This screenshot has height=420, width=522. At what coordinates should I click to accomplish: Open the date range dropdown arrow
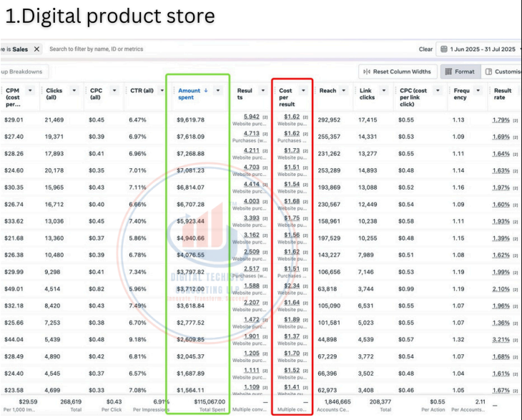point(520,49)
